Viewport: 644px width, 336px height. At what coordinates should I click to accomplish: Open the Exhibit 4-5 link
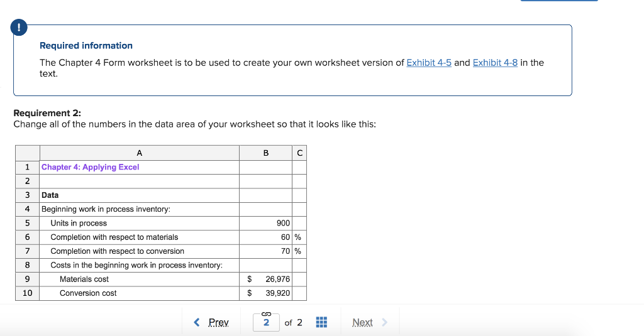pyautogui.click(x=429, y=63)
